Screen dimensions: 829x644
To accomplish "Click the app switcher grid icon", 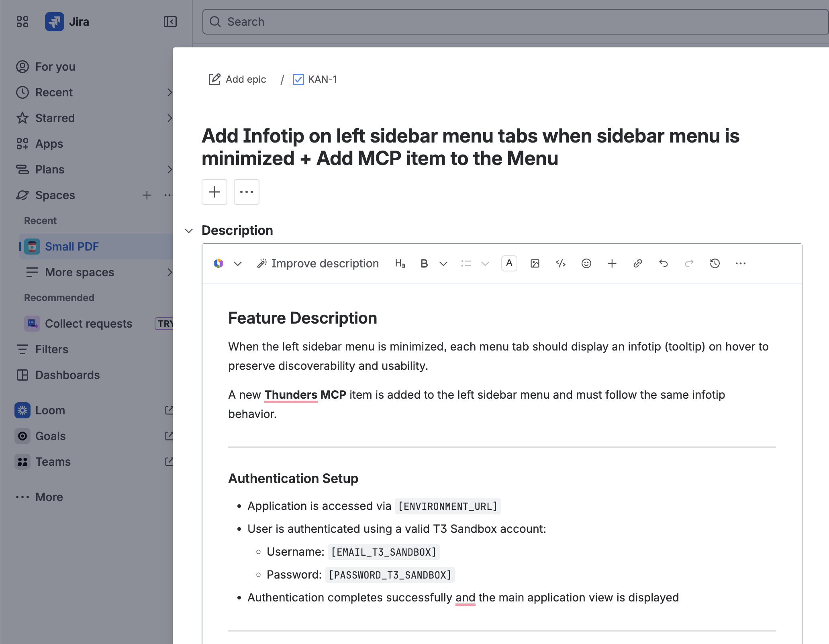I will (22, 22).
